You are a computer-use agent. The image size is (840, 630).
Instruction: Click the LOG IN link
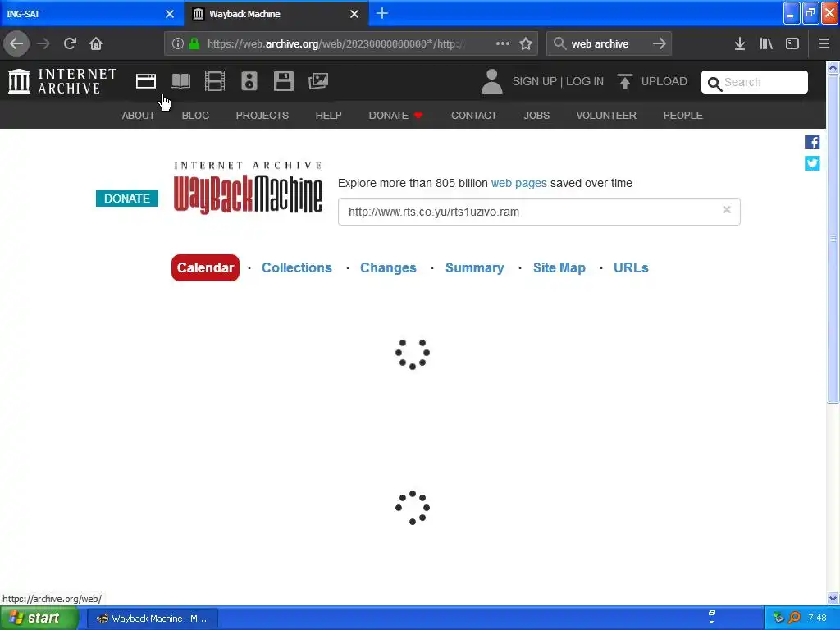tap(585, 81)
